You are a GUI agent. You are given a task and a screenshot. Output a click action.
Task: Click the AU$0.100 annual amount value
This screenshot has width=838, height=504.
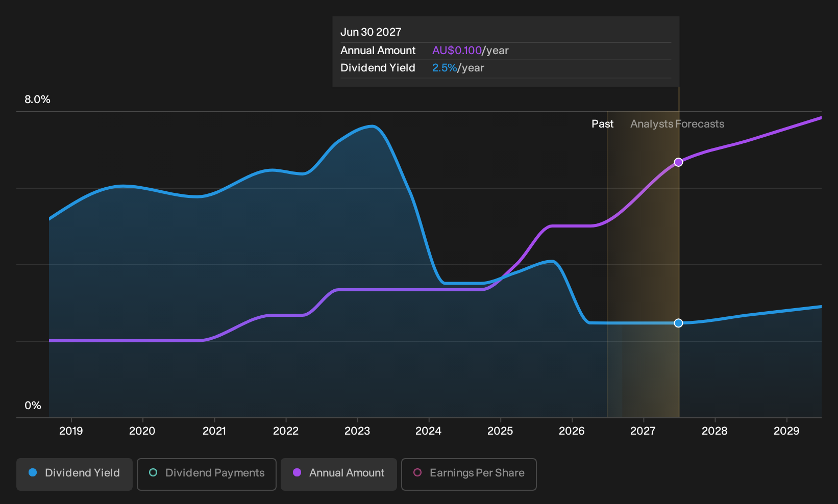pyautogui.click(x=457, y=51)
